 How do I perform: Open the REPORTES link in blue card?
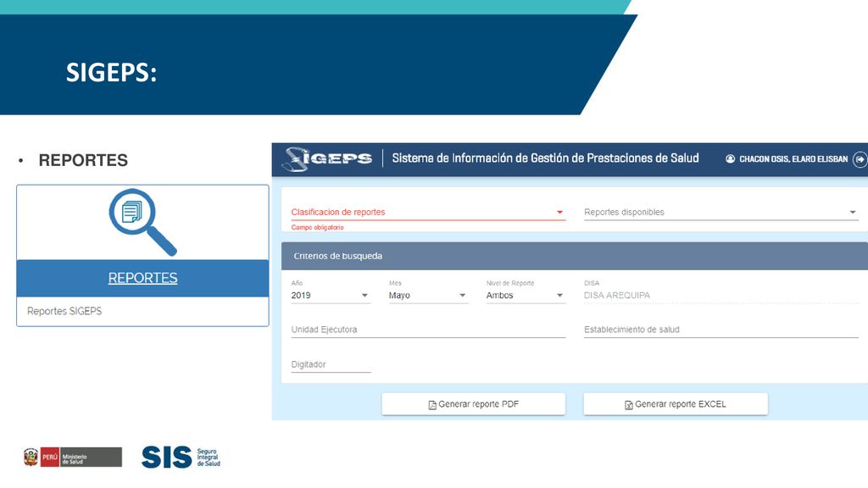(x=142, y=278)
